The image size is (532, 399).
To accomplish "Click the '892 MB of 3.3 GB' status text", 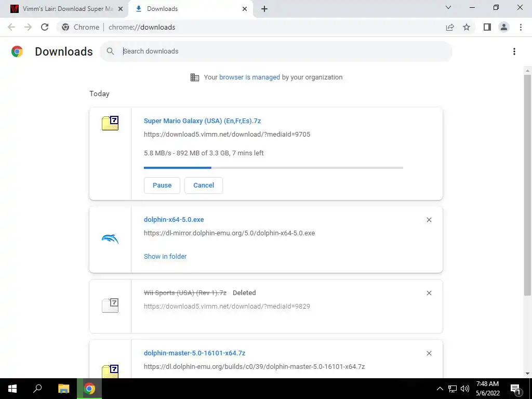I will [203, 153].
